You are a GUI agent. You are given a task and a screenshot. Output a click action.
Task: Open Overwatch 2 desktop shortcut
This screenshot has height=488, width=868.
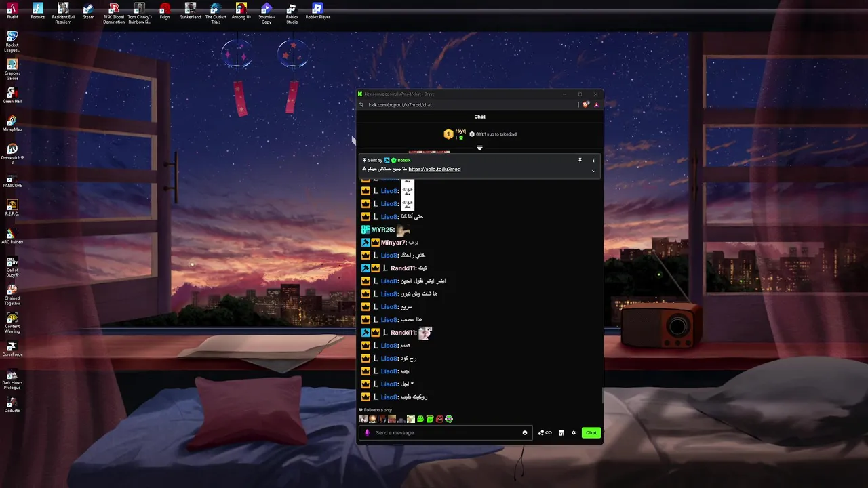(12, 154)
